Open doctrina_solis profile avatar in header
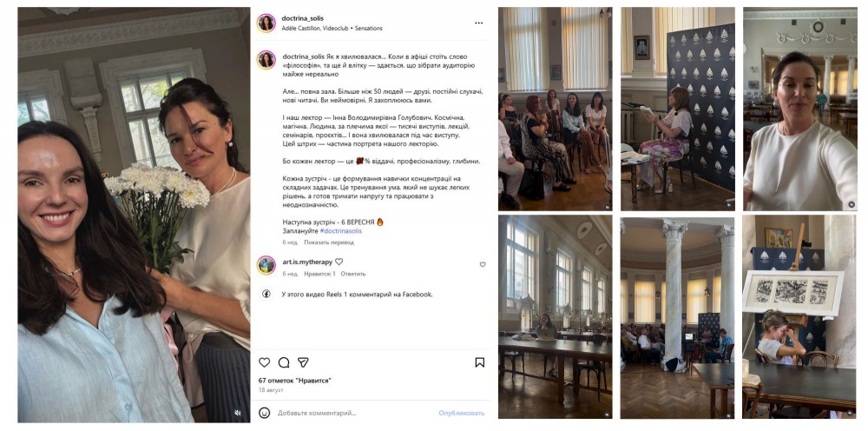 (266, 23)
